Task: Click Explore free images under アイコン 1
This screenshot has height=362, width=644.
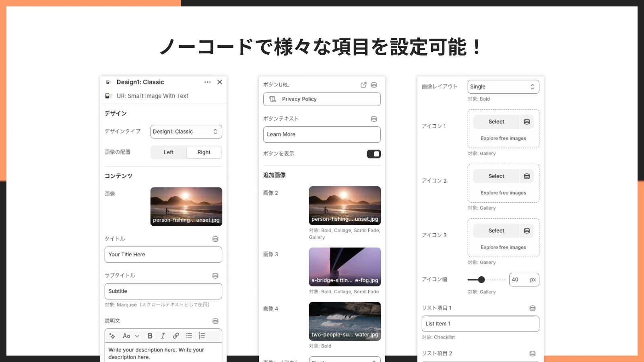Action: [x=504, y=138]
